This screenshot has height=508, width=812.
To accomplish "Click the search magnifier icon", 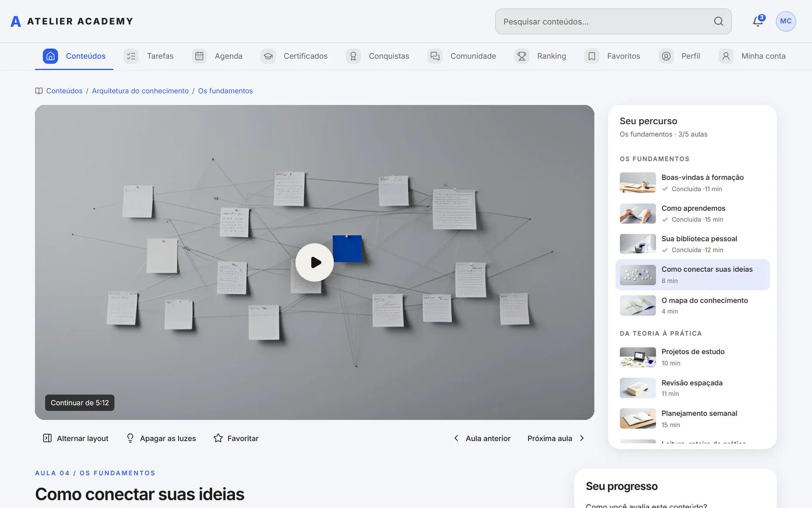I will coord(719,21).
